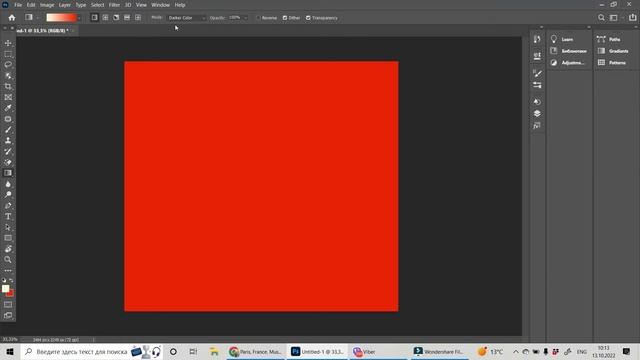Choose the Reflected Gradient style

tap(127, 18)
